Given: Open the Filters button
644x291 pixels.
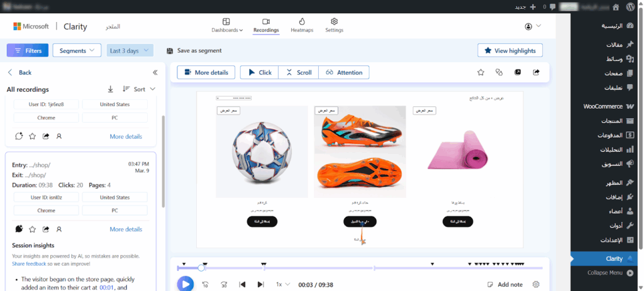Looking at the screenshot, I should tap(27, 50).
